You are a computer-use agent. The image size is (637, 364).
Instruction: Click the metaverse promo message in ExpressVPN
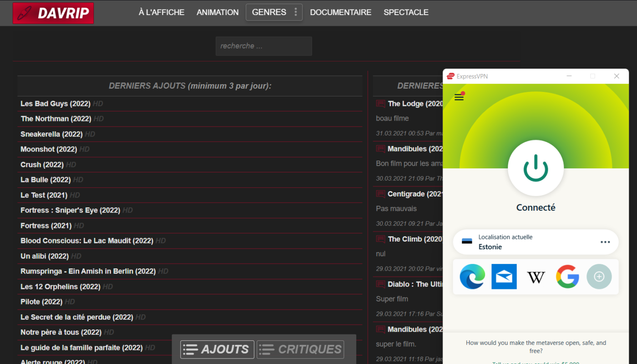[x=536, y=347]
